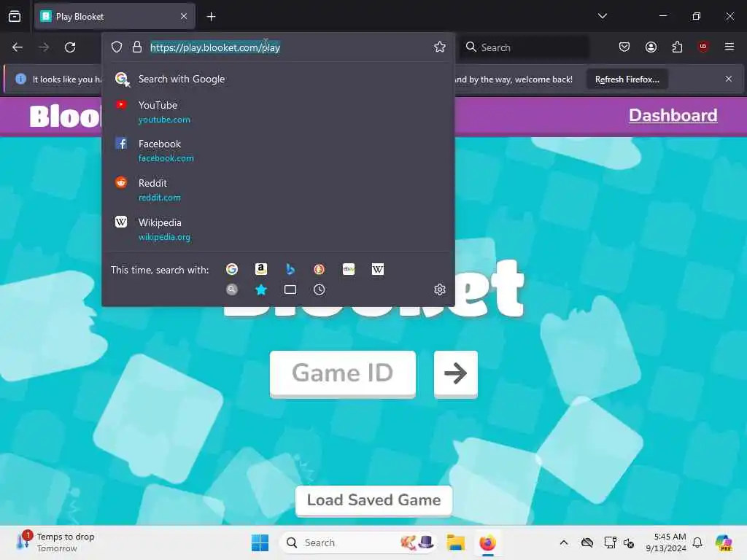Open Firefox View tab overview icon
747x560 pixels.
(15, 17)
